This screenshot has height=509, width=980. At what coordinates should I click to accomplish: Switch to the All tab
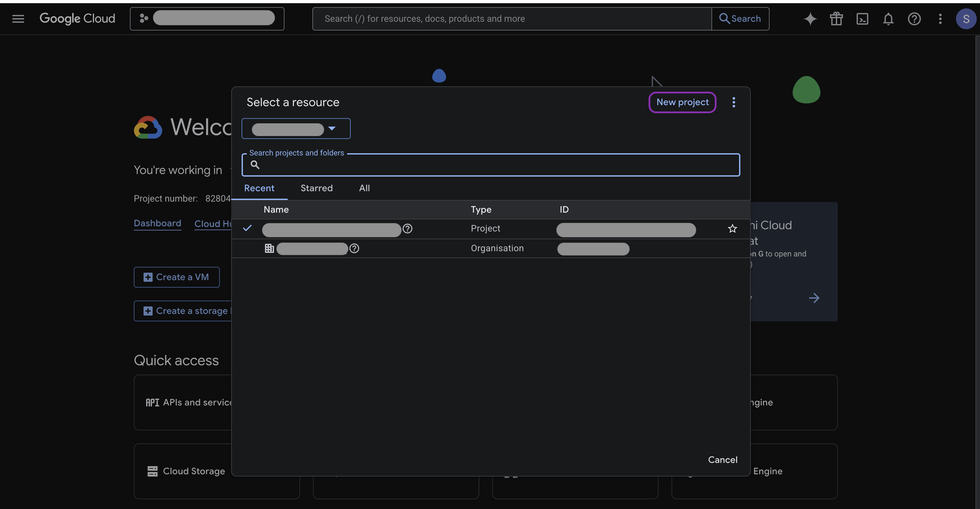pos(364,188)
